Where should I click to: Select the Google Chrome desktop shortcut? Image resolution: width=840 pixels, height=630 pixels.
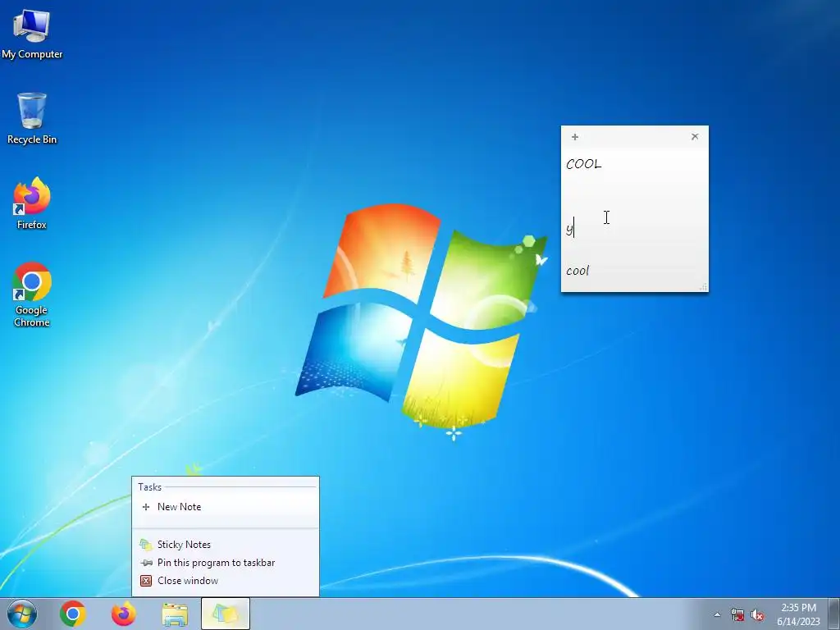pyautogui.click(x=32, y=294)
